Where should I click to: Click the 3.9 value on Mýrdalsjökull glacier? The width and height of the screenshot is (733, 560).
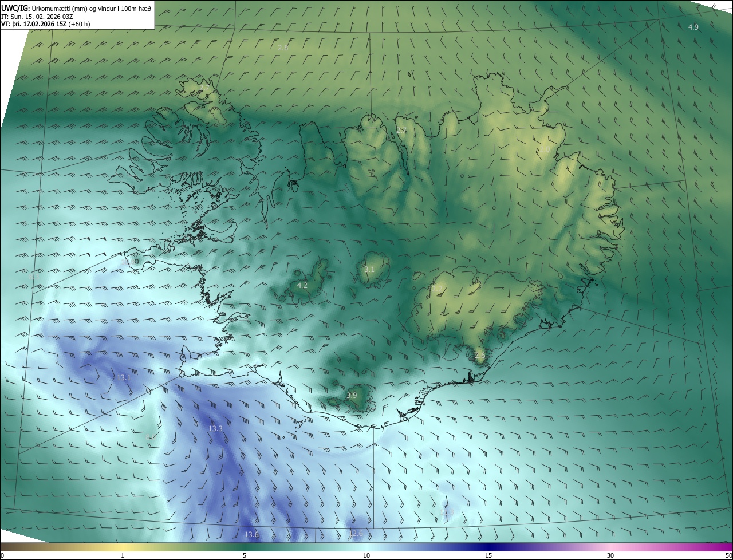coord(352,395)
